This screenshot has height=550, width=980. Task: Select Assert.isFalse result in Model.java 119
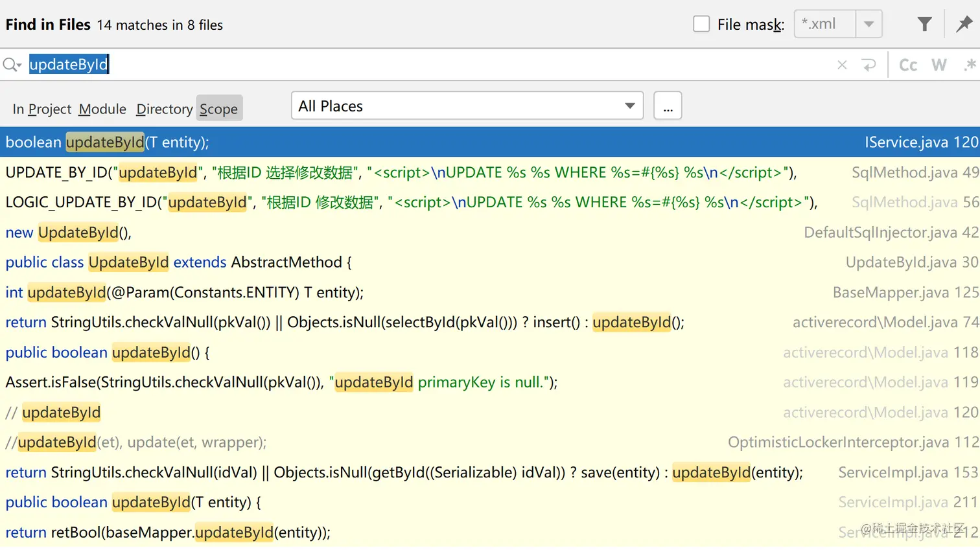coord(490,382)
